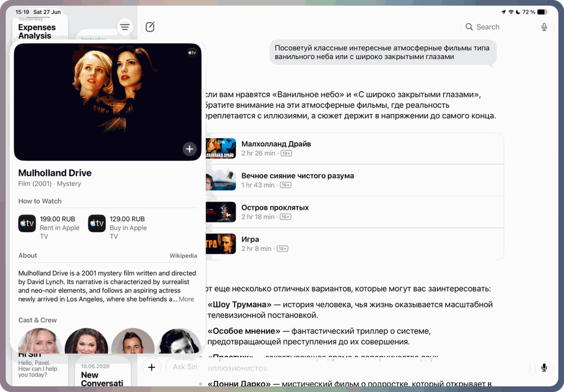Open the Wikipedia source link
The height and width of the screenshot is (392, 564).
click(x=183, y=256)
